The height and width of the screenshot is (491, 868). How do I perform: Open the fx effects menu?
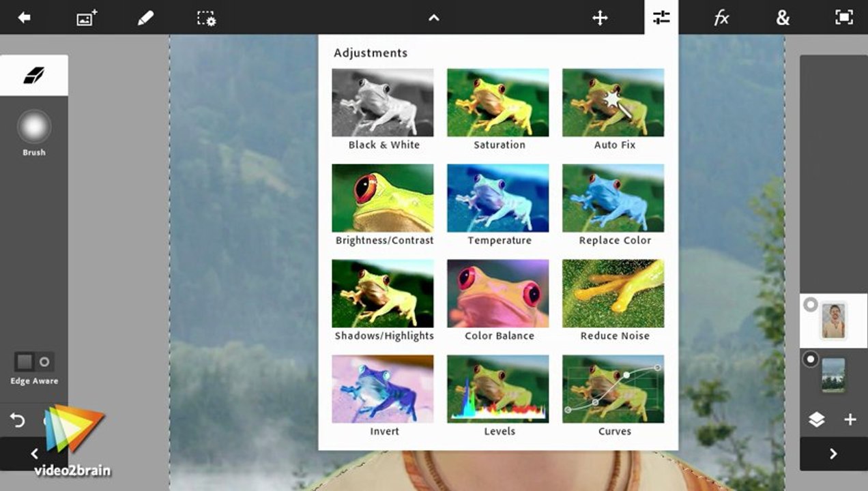(721, 18)
